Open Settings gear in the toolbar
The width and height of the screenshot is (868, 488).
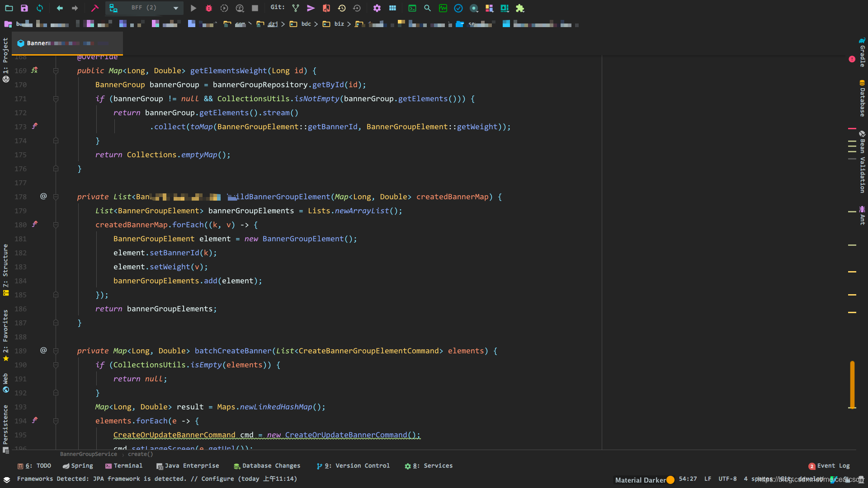[377, 8]
